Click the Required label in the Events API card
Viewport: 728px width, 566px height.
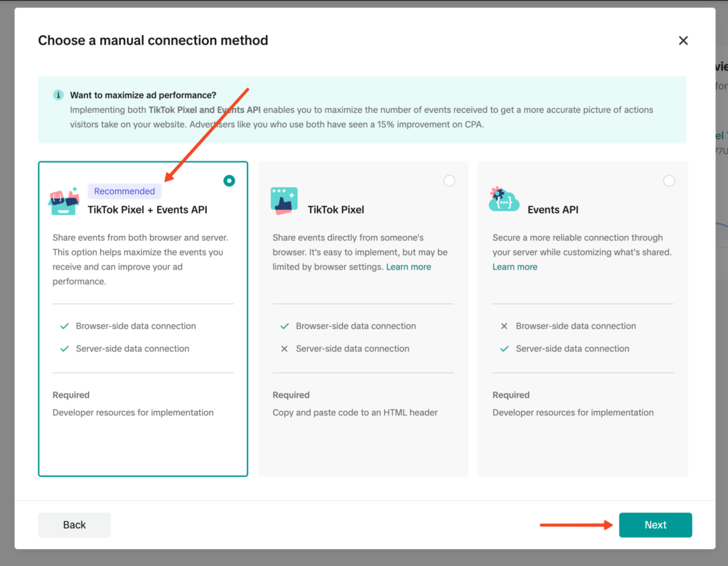510,395
